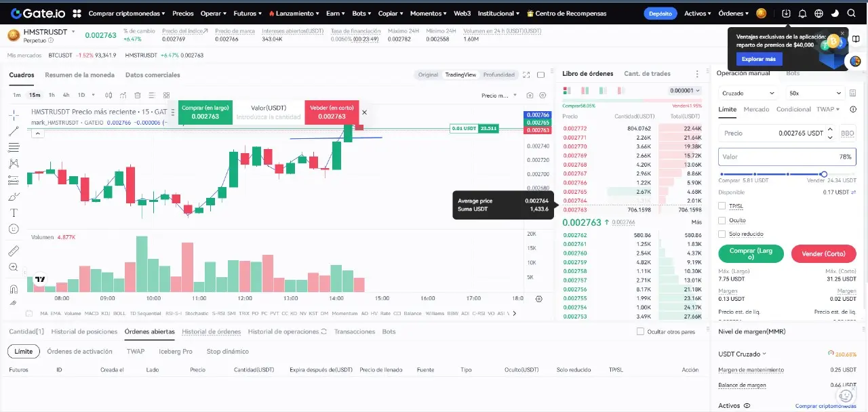Viewport: 868px width, 412px height.
Task: Switch chart to Profundidad mode
Action: (498, 75)
